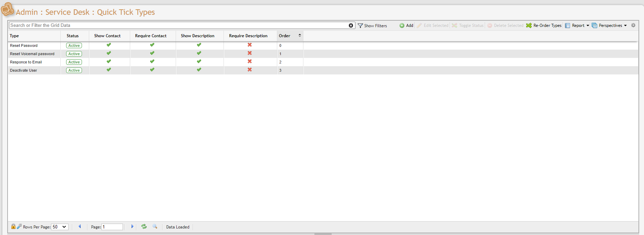Go to the next page arrow
This screenshot has height=235, width=644.
pyautogui.click(x=132, y=226)
